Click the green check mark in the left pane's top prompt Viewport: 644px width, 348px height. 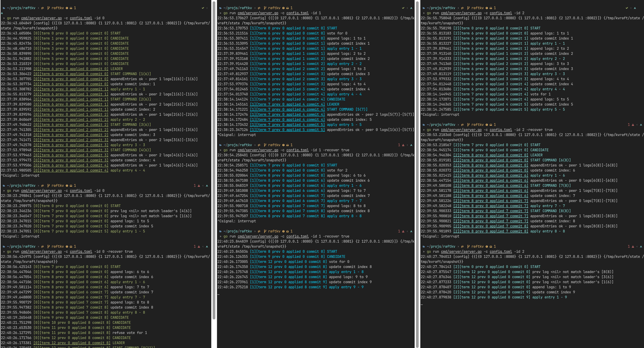203,8
